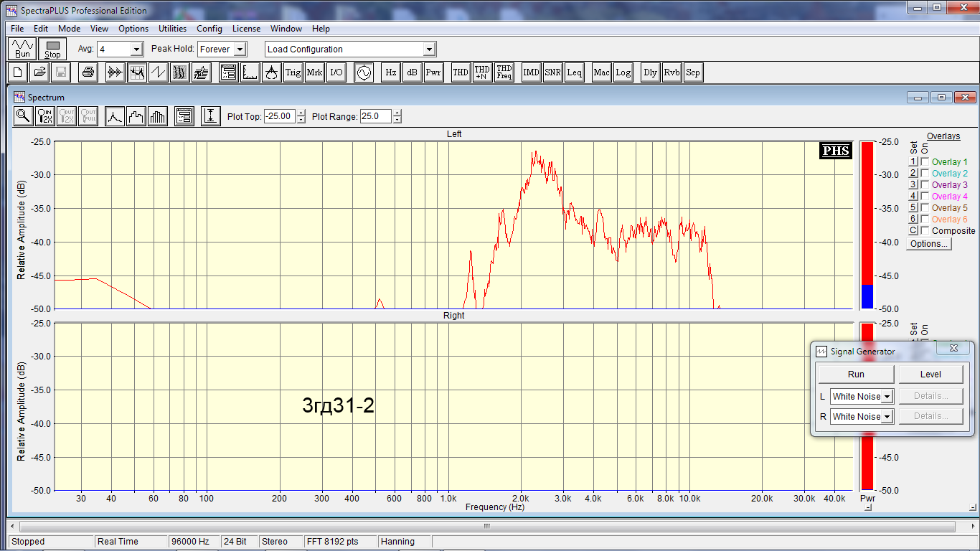The width and height of the screenshot is (980, 551).
Task: Click the dB utility button
Action: 412,72
